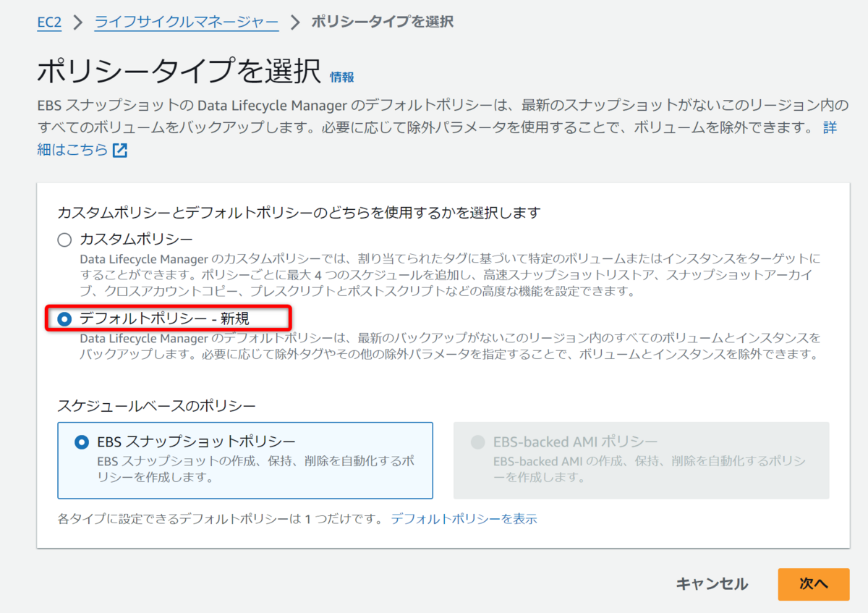Click the 次へ button
868x613 pixels.
point(814,584)
